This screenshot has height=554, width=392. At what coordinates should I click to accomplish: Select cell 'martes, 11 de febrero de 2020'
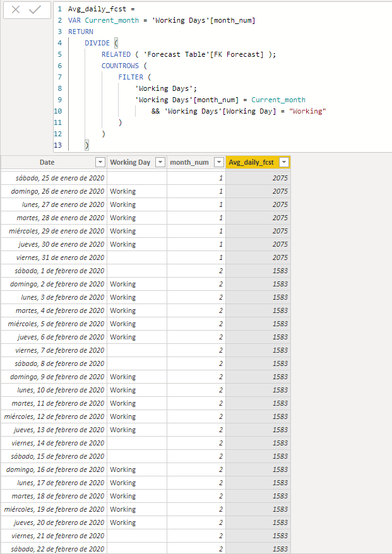pyautogui.click(x=54, y=403)
